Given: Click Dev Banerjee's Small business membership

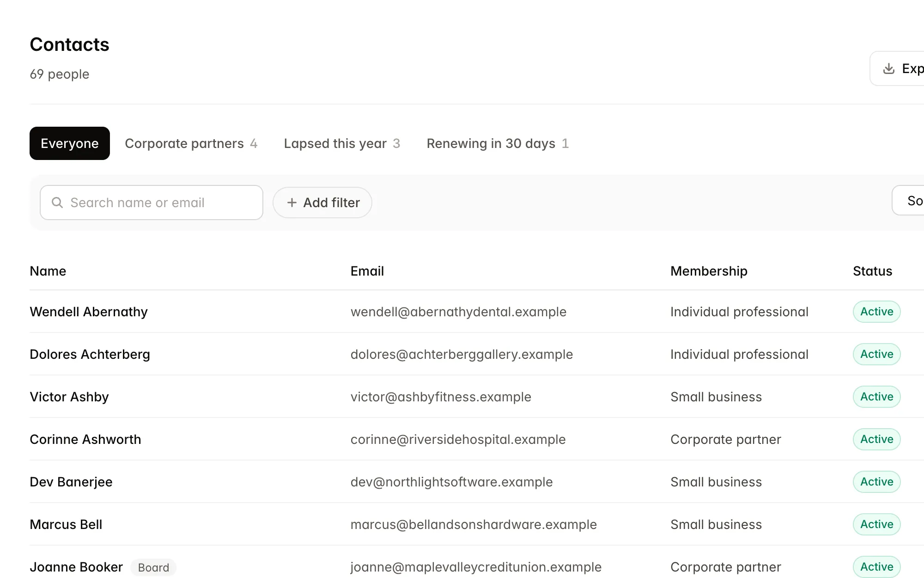Looking at the screenshot, I should coord(716,482).
